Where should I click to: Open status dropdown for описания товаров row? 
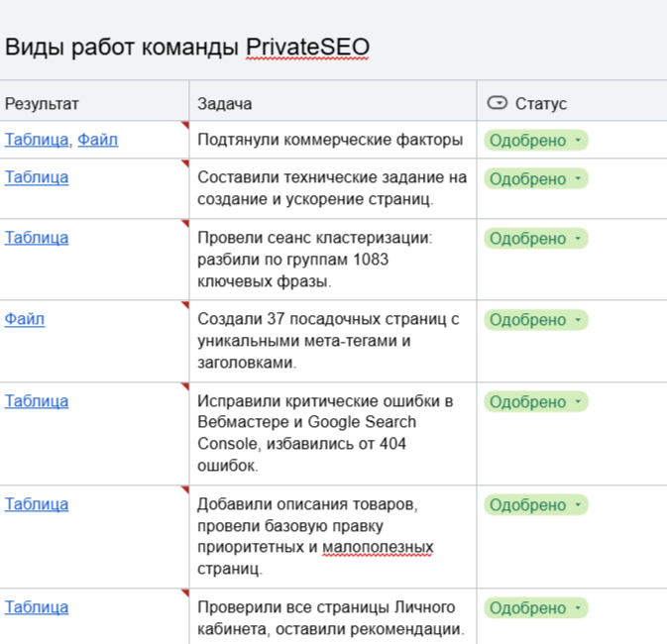point(536,505)
